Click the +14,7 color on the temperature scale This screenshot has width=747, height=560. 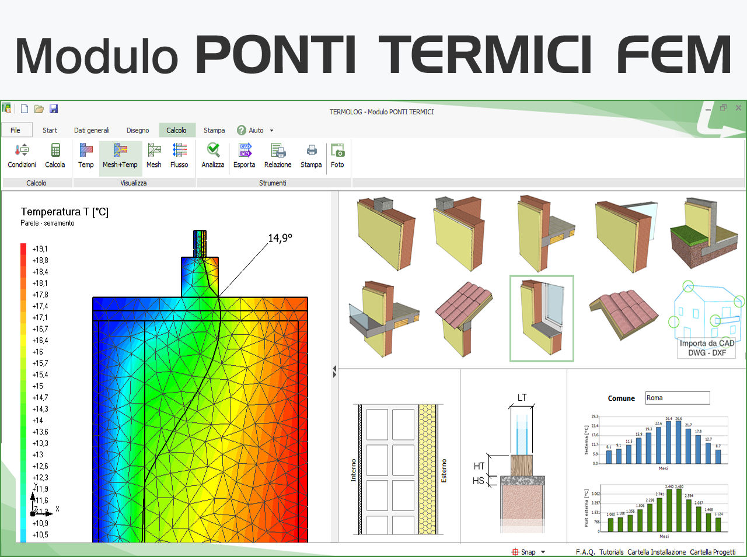point(23,397)
